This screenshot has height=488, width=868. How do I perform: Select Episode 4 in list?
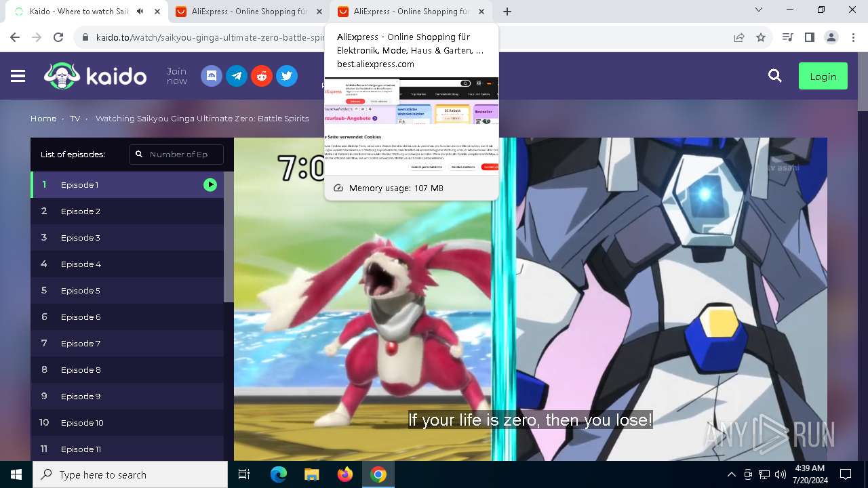click(x=127, y=264)
